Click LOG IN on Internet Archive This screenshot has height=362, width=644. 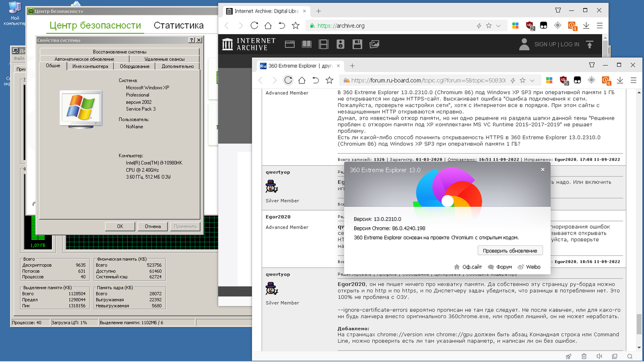click(570, 44)
